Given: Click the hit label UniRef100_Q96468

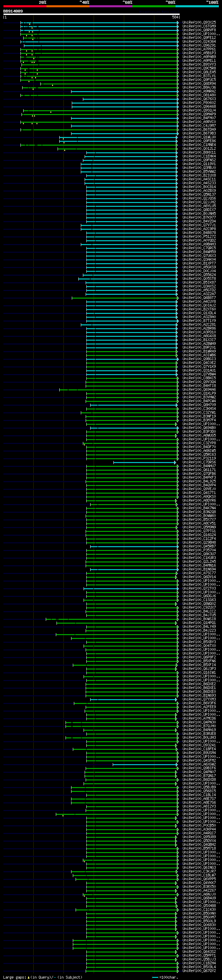Looking at the screenshot, I should pyautogui.click(x=199, y=106).
